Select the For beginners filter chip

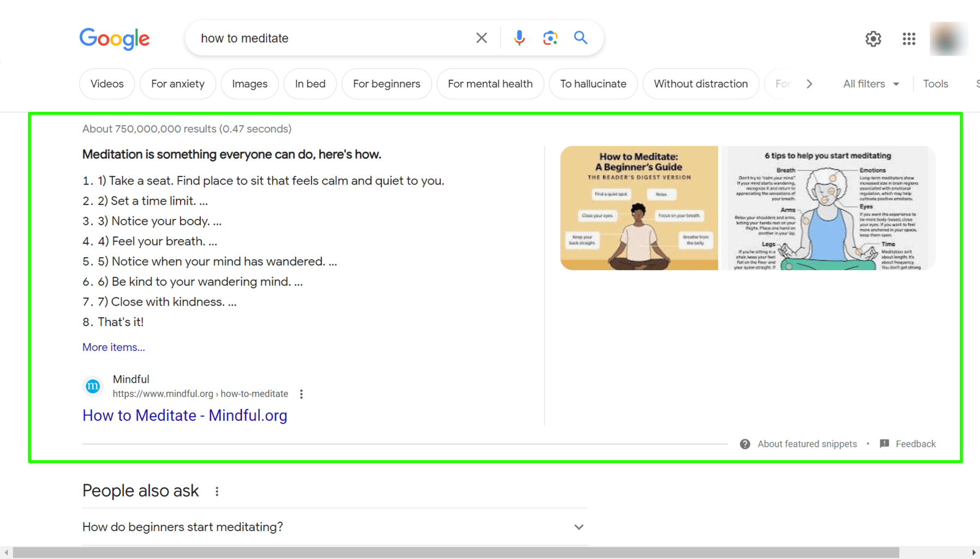coord(386,84)
